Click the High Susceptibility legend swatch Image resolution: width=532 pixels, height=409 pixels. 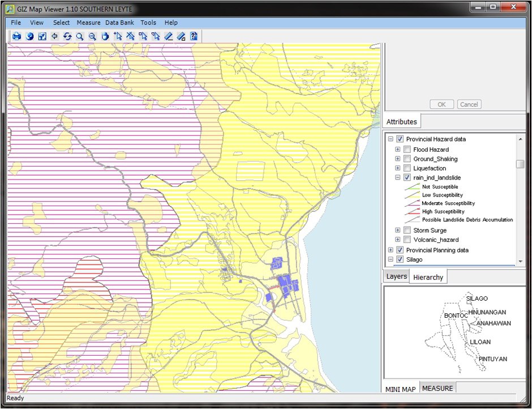(x=412, y=211)
